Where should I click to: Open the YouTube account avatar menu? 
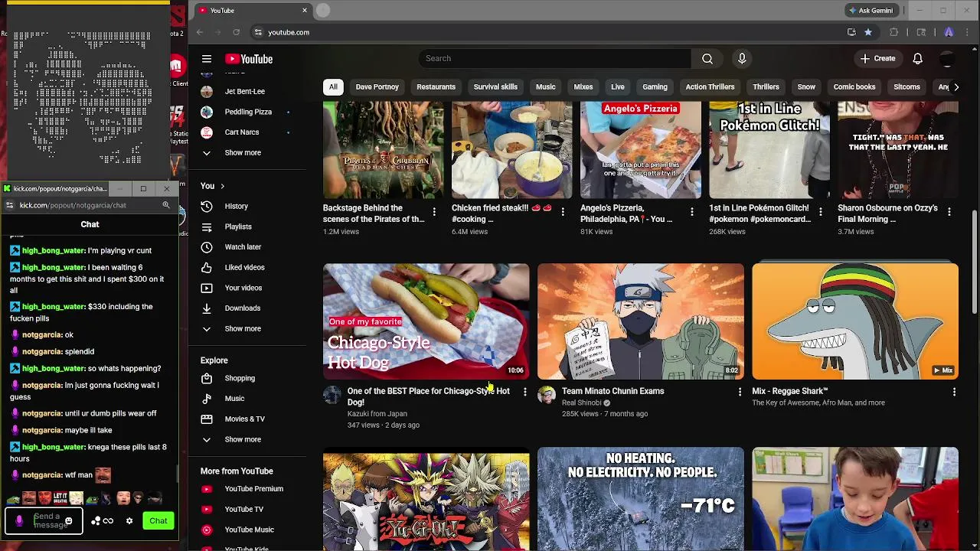click(948, 59)
